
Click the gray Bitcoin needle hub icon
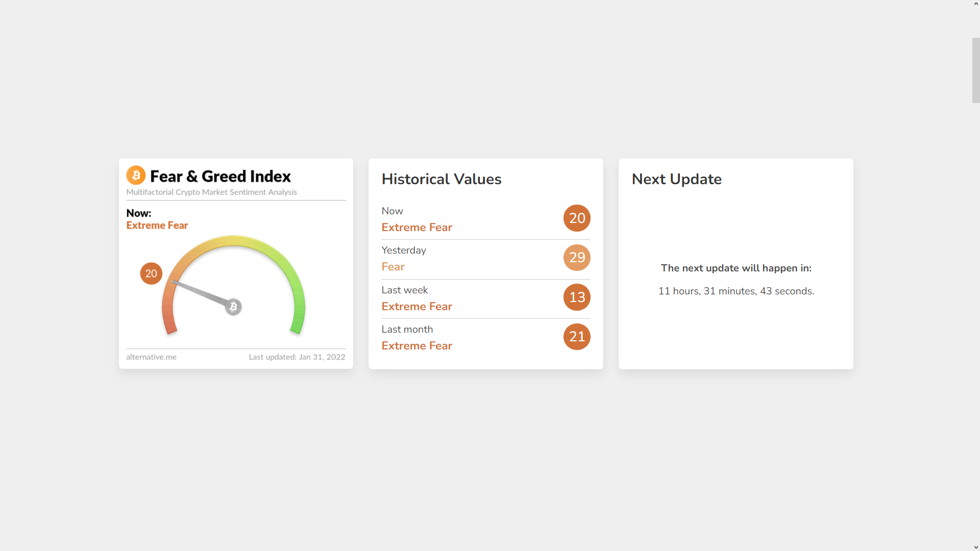coord(233,307)
